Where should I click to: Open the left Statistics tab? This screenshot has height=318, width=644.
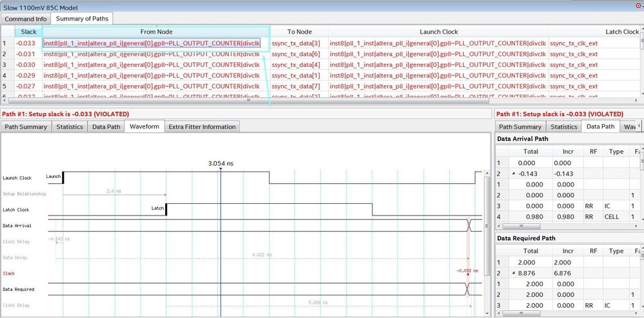(69, 127)
